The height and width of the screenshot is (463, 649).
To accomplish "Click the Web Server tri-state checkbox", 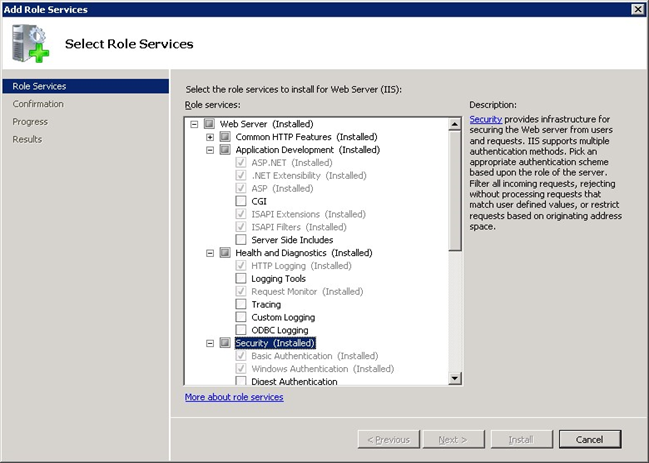I will pos(209,124).
